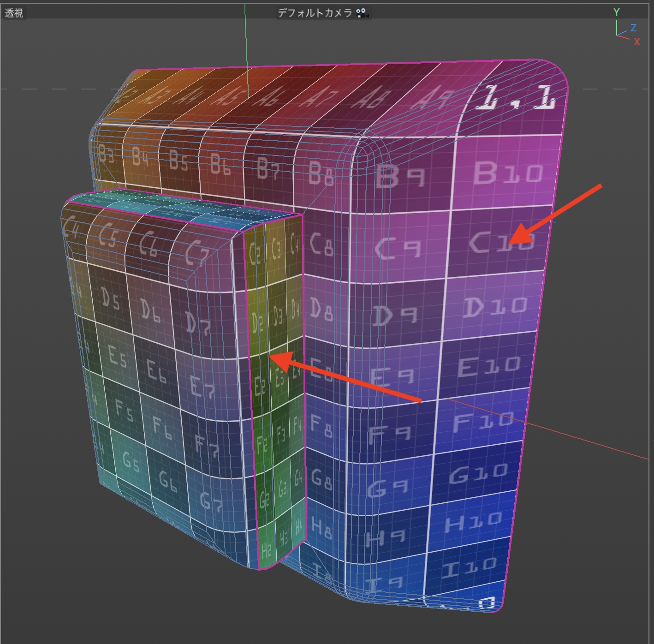Select the E6 tile on small box
Viewport: 654px width, 644px height.
tap(156, 370)
